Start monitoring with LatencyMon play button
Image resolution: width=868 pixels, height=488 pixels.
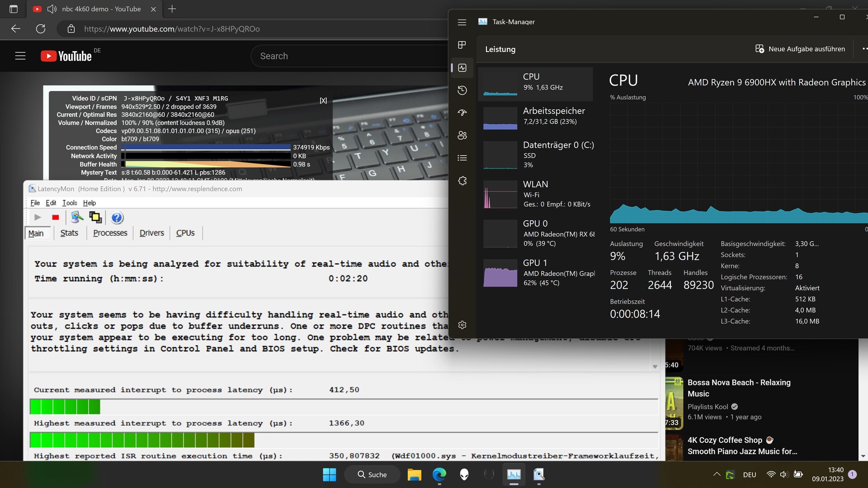coord(38,217)
